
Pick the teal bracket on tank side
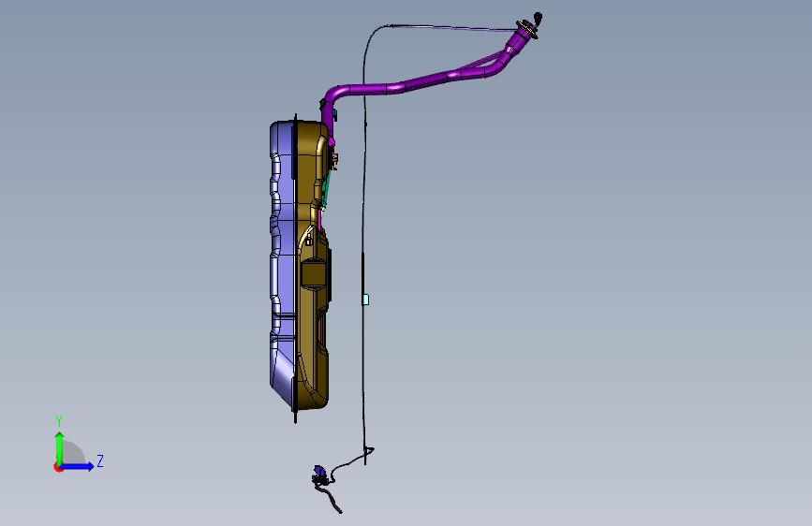coord(325,189)
